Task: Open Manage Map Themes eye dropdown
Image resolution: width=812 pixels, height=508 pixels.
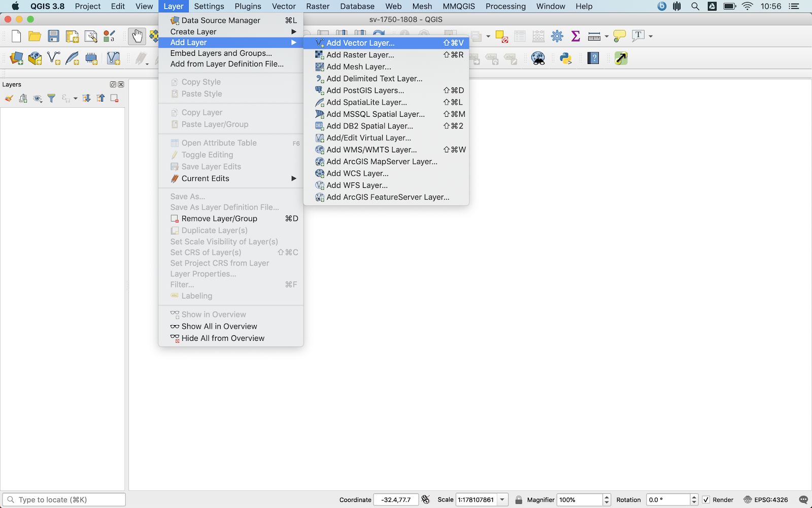Action: tap(38, 99)
